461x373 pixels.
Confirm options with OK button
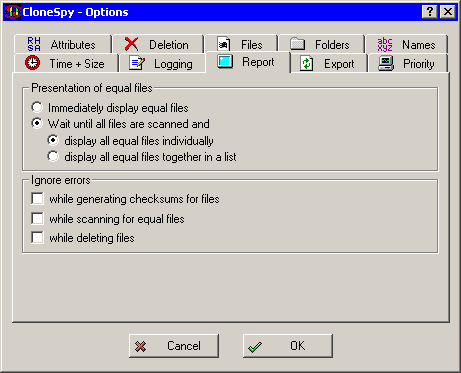point(288,346)
